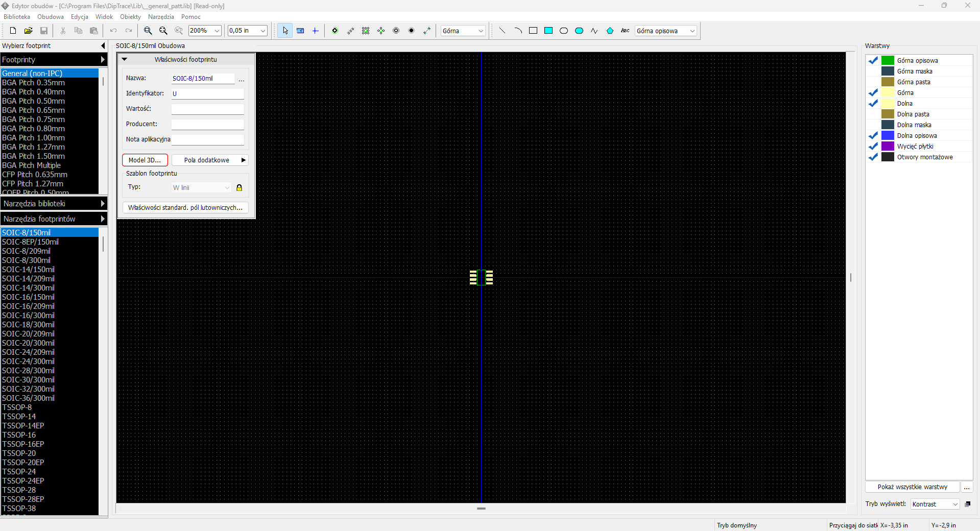The width and height of the screenshot is (980, 531).
Task: Collapse the Wybierz footprint panel arrow
Action: tap(103, 46)
